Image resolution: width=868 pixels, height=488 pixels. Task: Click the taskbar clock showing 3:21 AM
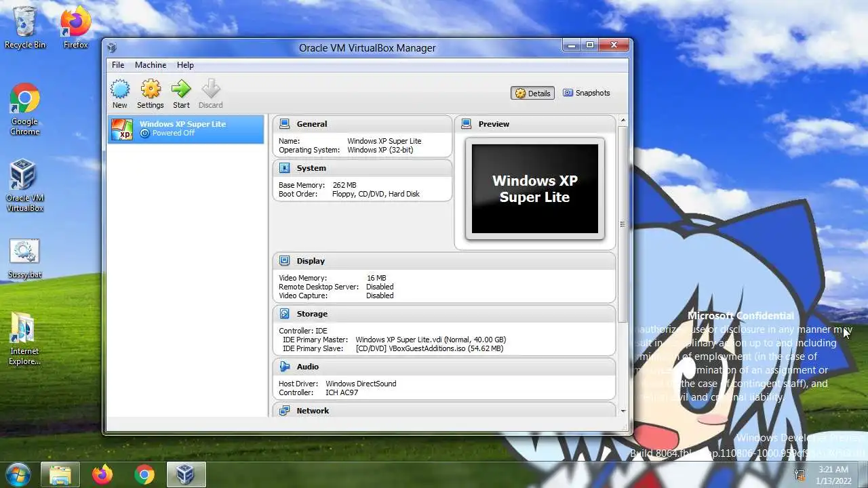tap(833, 474)
